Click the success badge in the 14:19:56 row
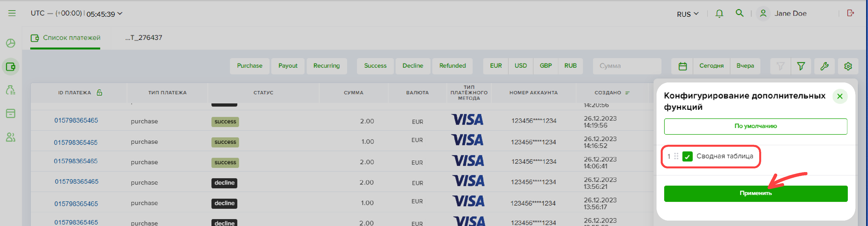This screenshot has width=868, height=226. click(x=225, y=122)
